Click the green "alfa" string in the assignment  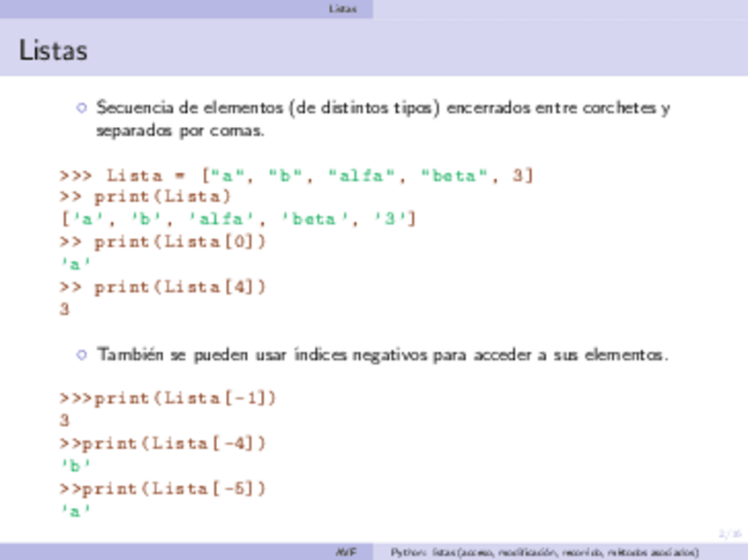tap(362, 175)
